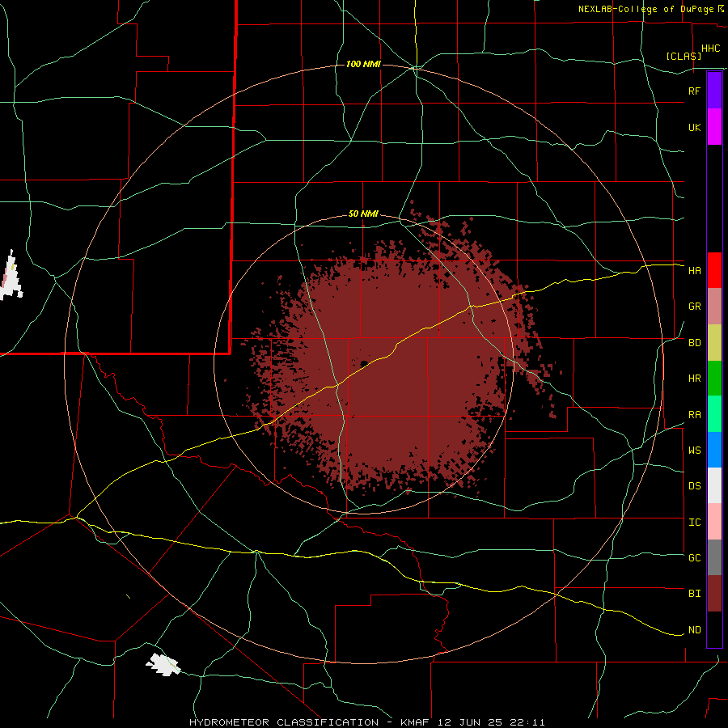Click the WS legend label
Screen dimensions: 728x728
[694, 451]
